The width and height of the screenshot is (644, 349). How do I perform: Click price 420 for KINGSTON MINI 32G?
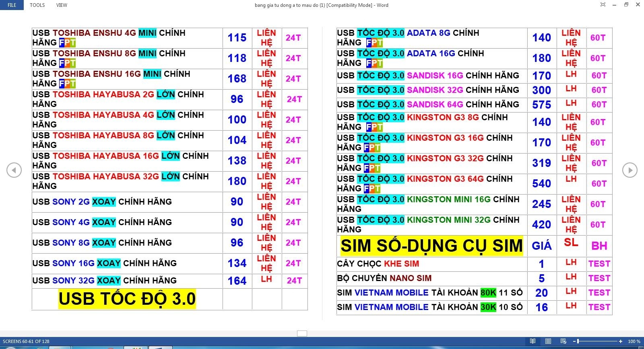tap(542, 225)
